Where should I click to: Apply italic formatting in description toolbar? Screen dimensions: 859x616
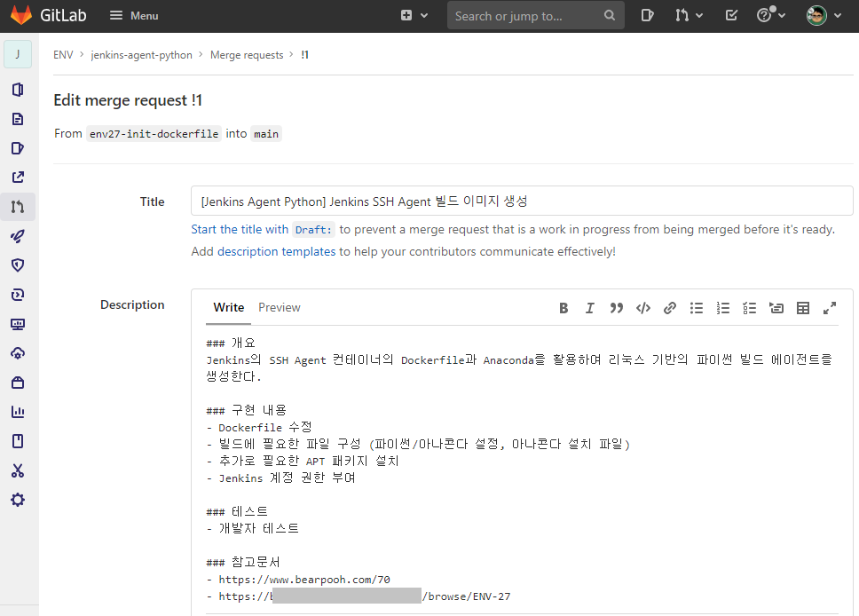[x=589, y=308]
